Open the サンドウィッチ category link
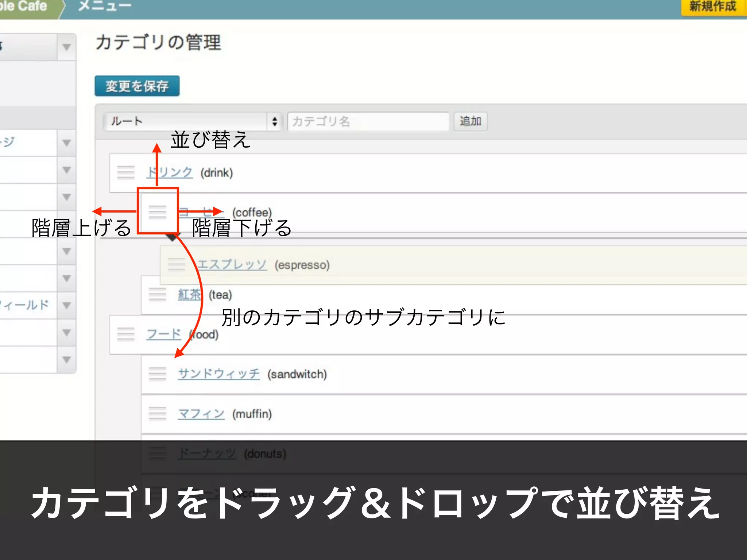The height and width of the screenshot is (560, 747). click(x=219, y=374)
